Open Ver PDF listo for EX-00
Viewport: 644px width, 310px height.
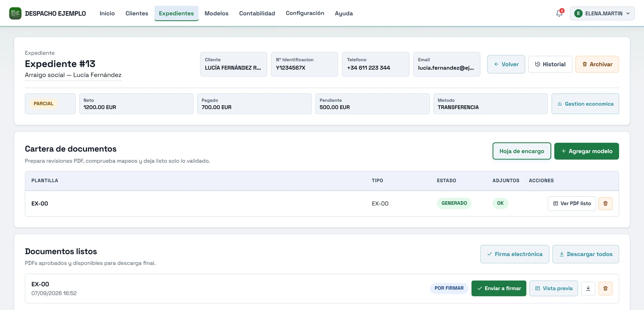coord(572,203)
